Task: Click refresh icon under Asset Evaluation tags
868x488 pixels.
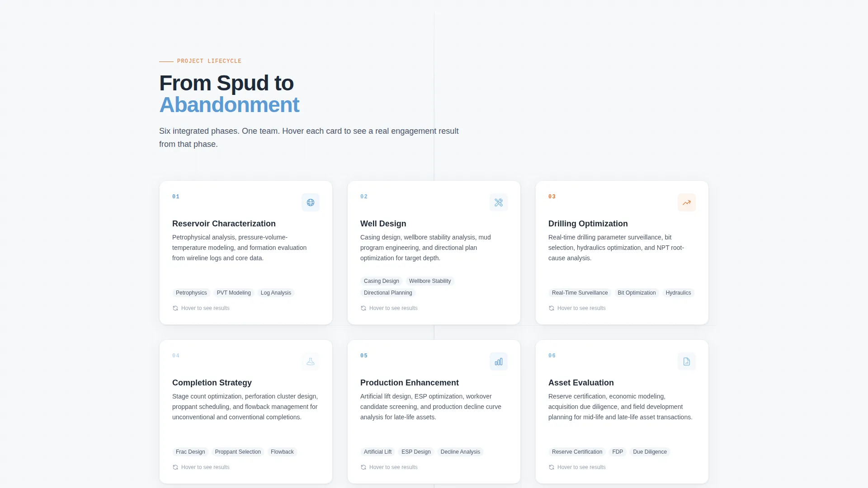Action: [x=552, y=467]
